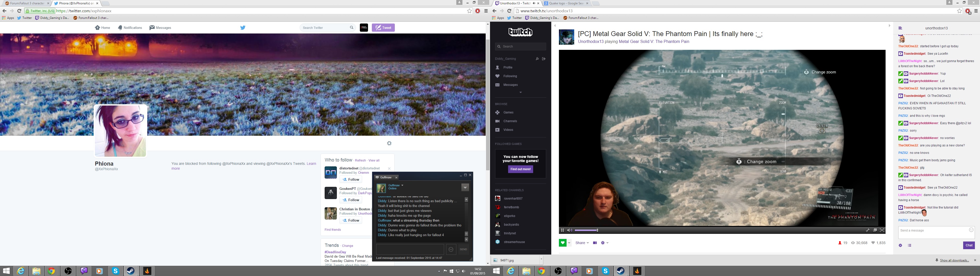The height and width of the screenshot is (276, 980).
Task: Follow distortednet in Who to follow
Action: pos(351,180)
